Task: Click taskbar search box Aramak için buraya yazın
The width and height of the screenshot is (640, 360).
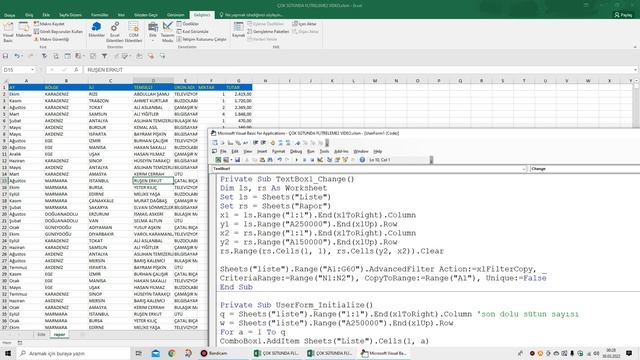Action: (73, 353)
